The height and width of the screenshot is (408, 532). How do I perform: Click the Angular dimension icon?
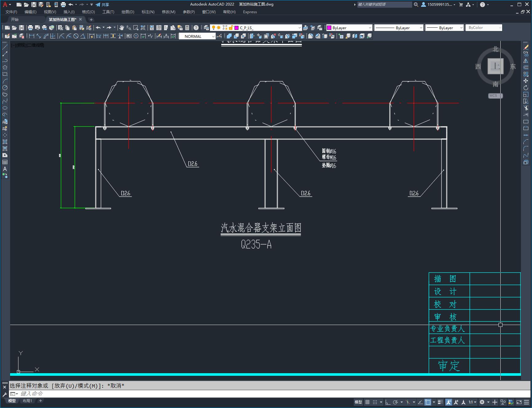[83, 36]
